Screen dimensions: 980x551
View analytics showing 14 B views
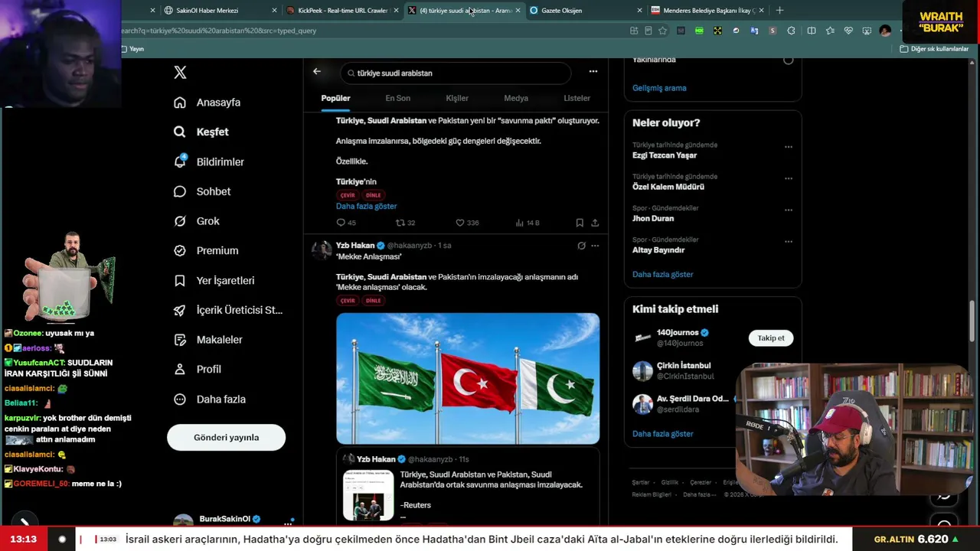pos(528,223)
